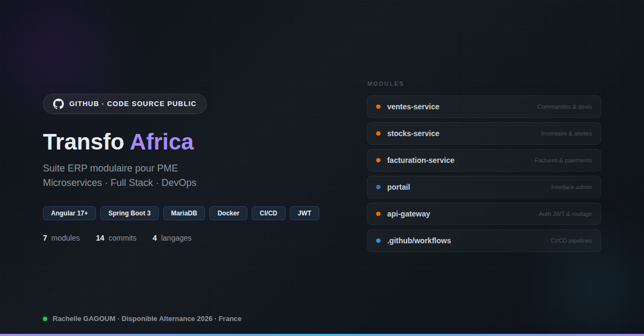644x336 pixels.
Task: Select the facturation-service module row
Action: click(484, 160)
